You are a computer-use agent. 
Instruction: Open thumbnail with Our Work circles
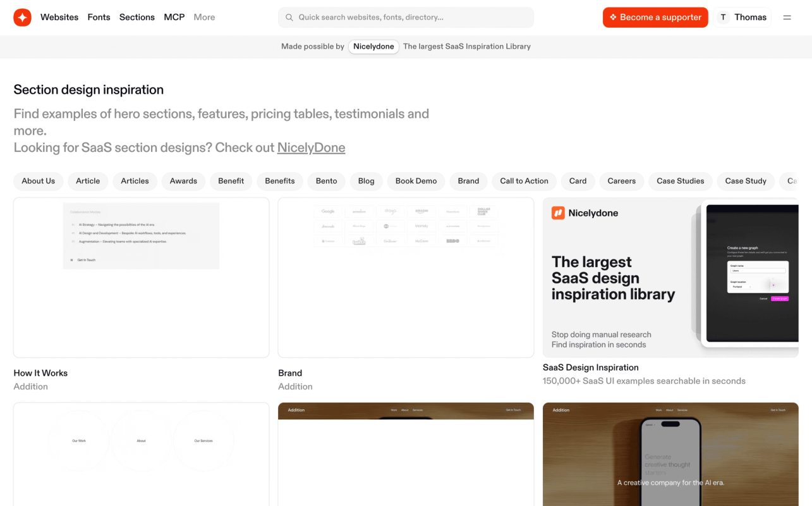tap(142, 454)
